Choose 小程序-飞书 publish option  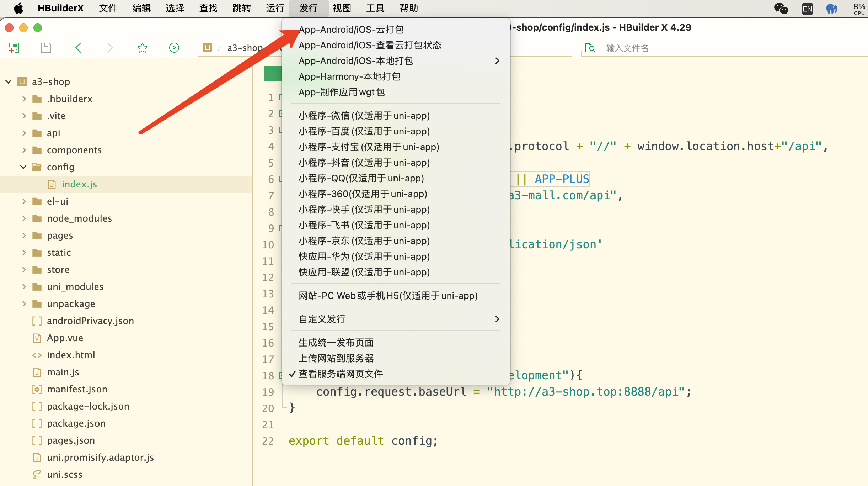coord(396,225)
